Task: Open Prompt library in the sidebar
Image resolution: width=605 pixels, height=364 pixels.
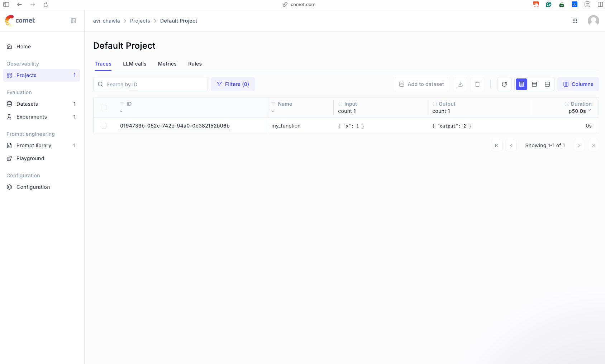Action: pyautogui.click(x=41, y=145)
